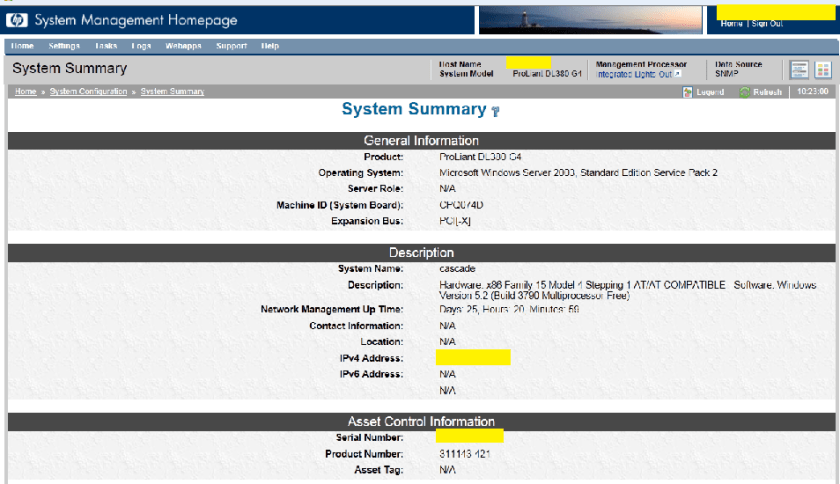Screen dimensions: 840x484
Task: Click Sign Out link
Action: pyautogui.click(x=767, y=24)
